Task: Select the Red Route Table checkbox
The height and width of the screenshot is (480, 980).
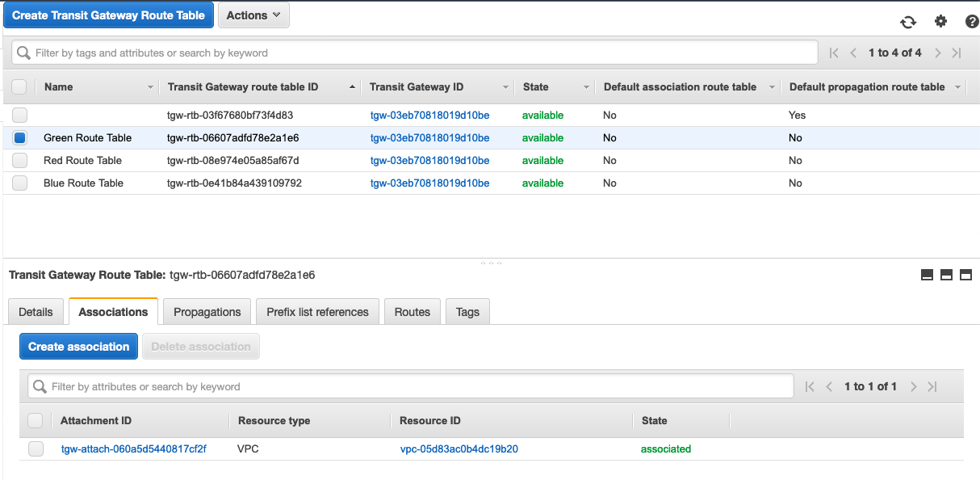Action: tap(19, 160)
